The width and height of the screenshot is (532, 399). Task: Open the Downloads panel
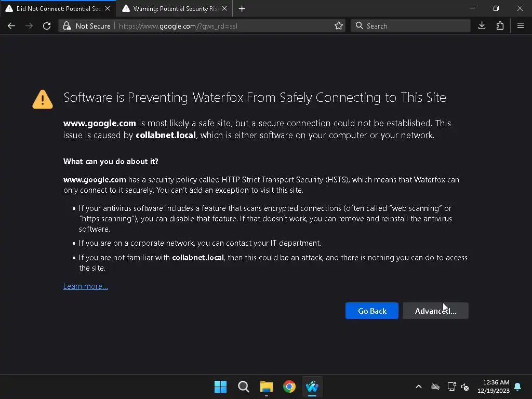tap(482, 26)
